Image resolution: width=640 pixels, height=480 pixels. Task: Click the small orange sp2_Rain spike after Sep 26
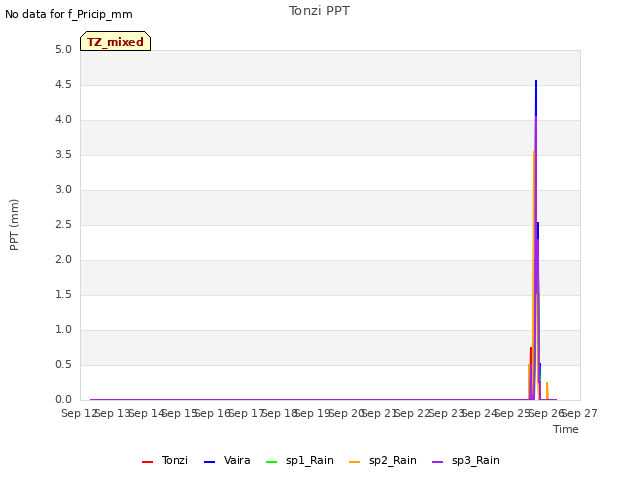click(547, 390)
